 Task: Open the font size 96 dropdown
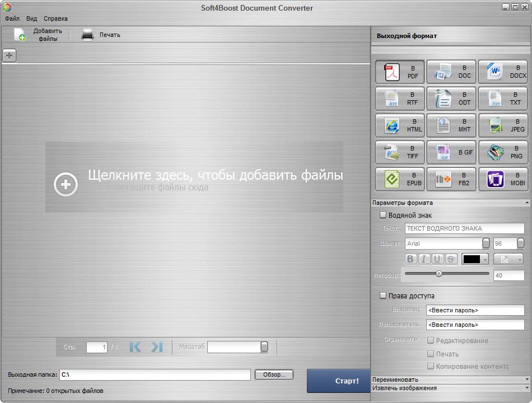[520, 243]
